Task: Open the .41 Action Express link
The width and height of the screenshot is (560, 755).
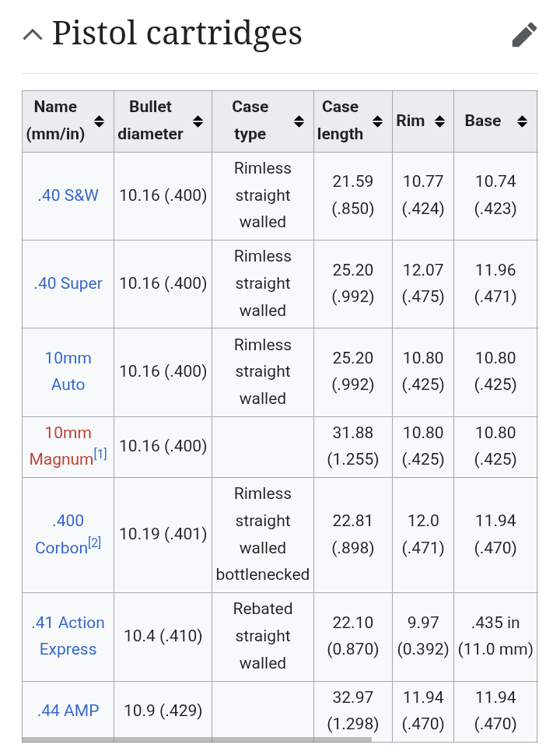Action: [x=68, y=636]
